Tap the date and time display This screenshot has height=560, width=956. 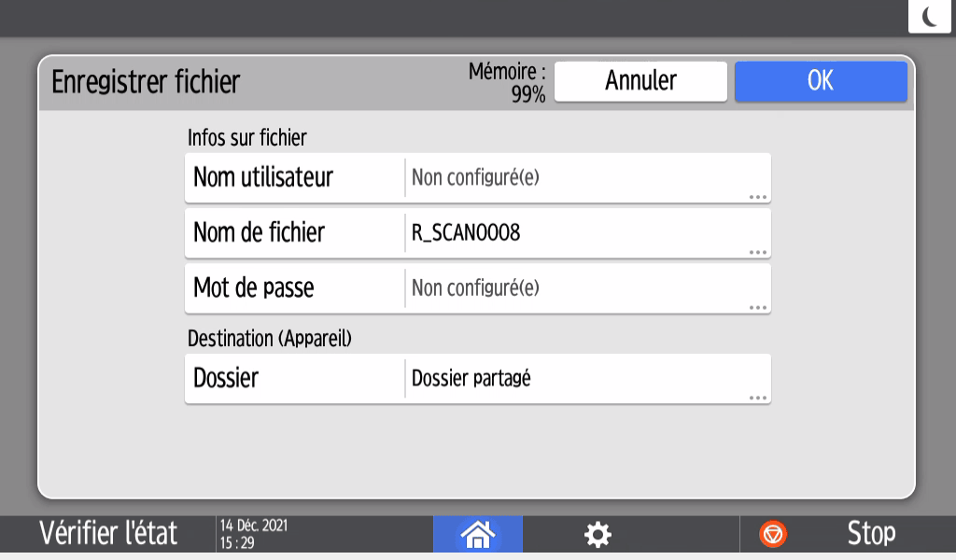(254, 534)
